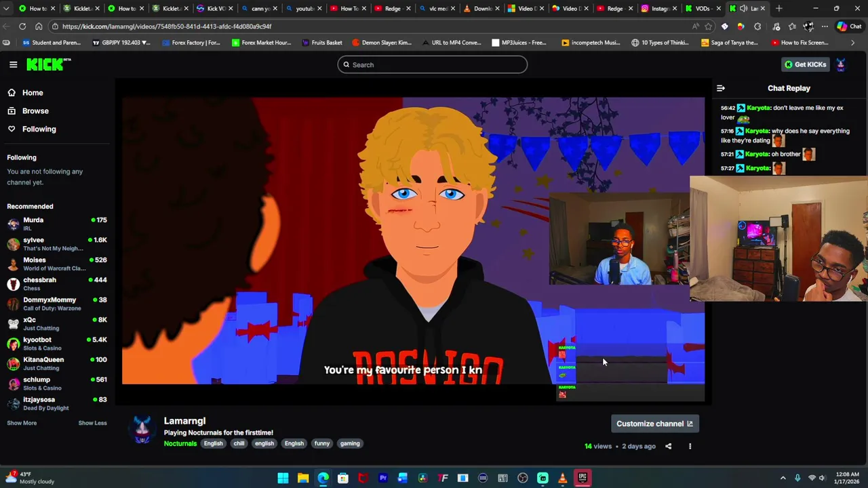Open MP3Juices bookmark
868x488 pixels.
pos(519,43)
